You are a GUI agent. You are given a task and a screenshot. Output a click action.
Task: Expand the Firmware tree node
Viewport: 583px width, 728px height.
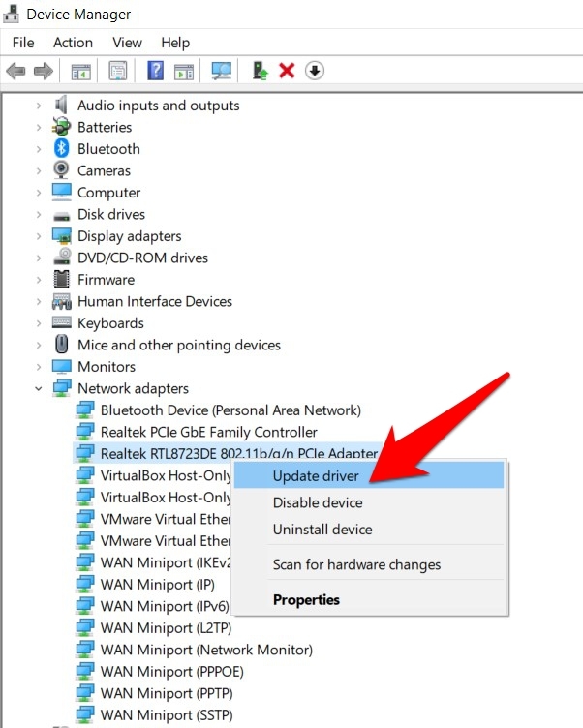pyautogui.click(x=39, y=280)
